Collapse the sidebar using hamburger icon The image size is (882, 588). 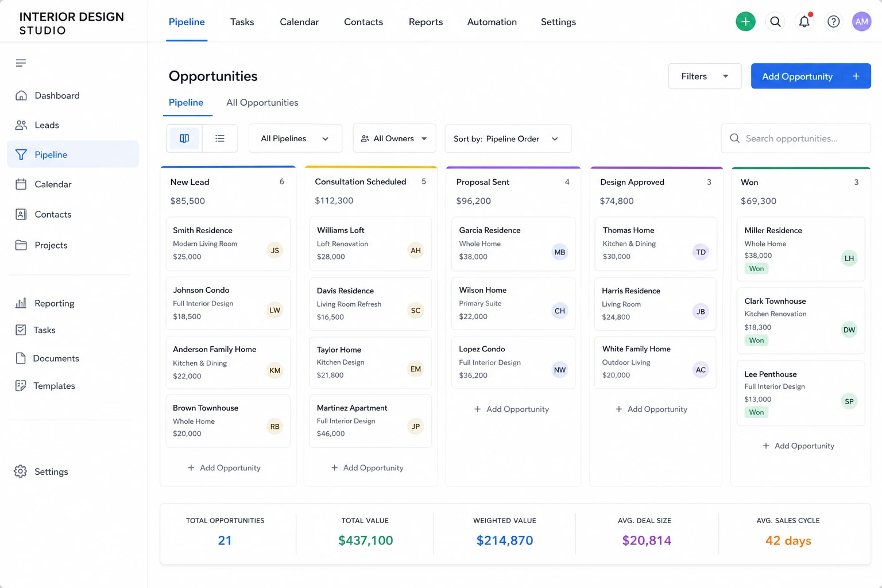pos(21,63)
